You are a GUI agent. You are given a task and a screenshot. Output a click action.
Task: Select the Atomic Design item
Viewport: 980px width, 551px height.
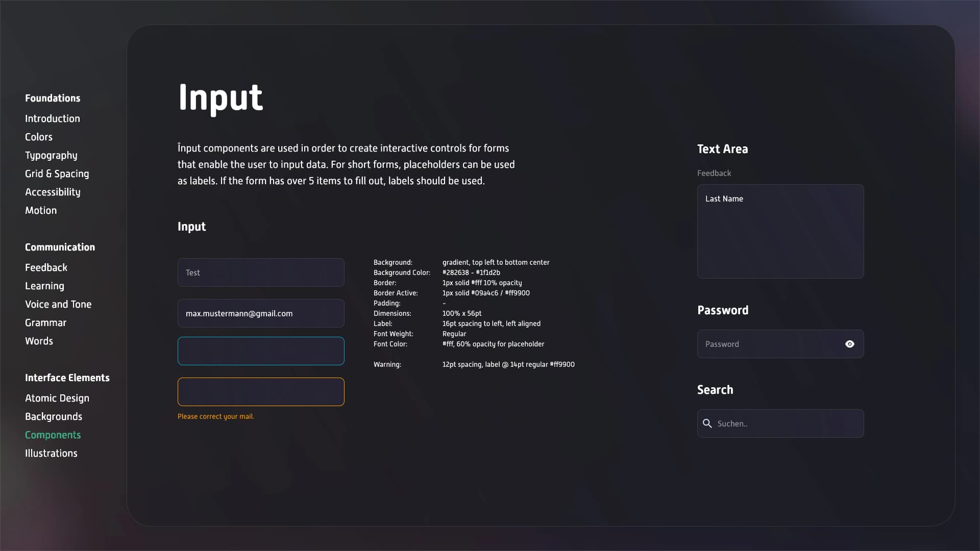57,397
